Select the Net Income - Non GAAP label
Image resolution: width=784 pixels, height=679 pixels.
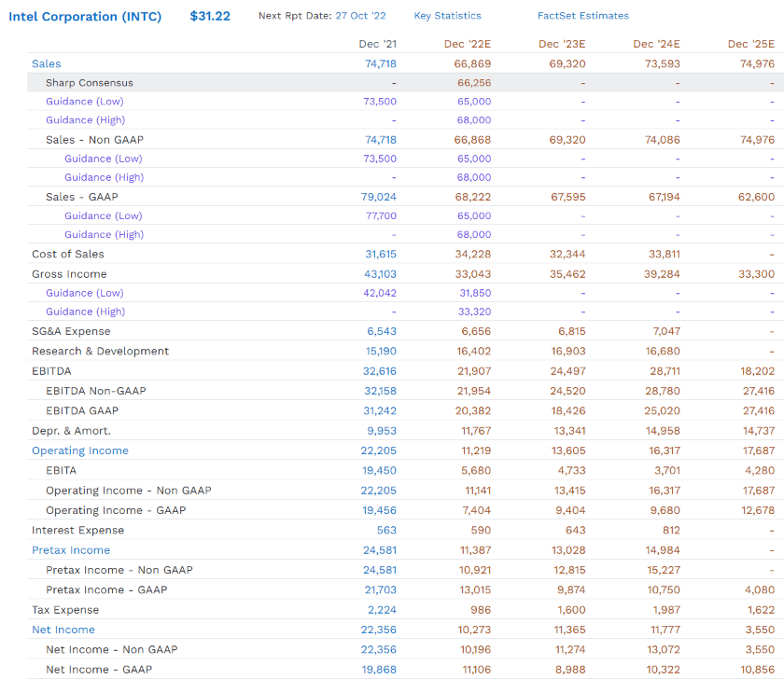(x=112, y=649)
